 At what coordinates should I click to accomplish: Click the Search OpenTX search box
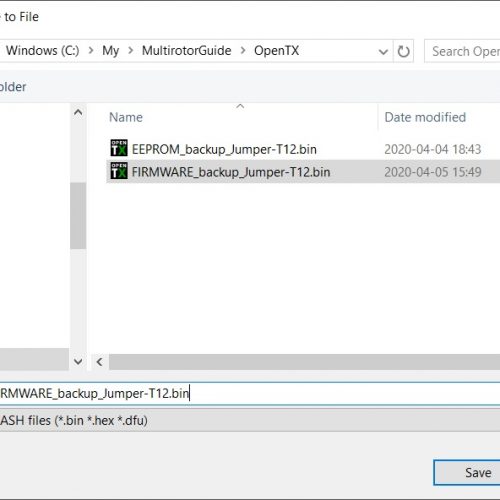pyautogui.click(x=463, y=51)
